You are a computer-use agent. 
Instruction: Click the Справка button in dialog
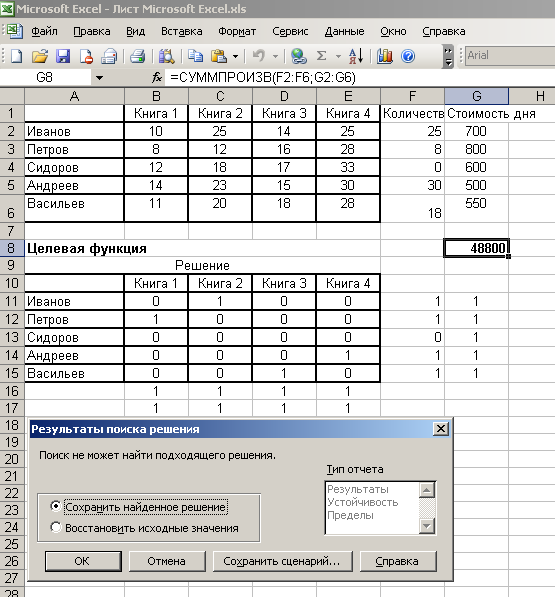[x=397, y=561]
